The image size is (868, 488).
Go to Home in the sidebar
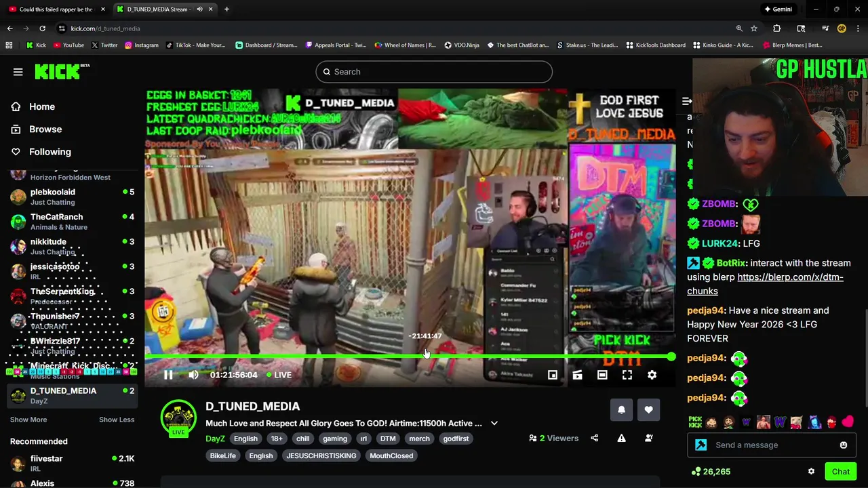coord(42,106)
